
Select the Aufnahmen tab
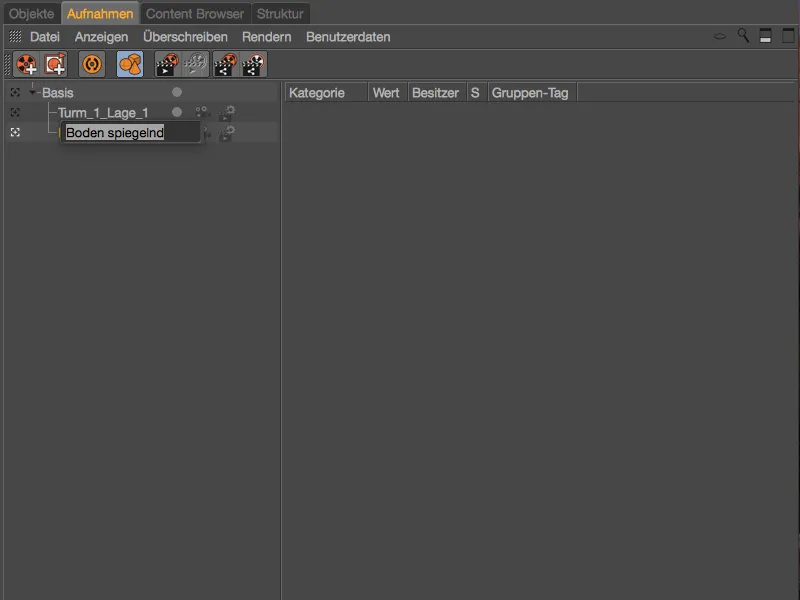click(x=100, y=14)
